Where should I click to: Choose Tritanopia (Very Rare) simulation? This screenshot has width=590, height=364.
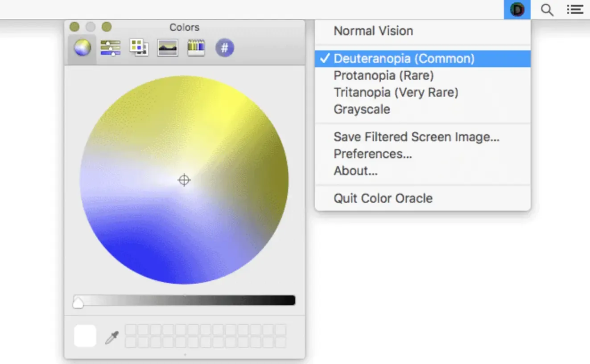(x=396, y=92)
